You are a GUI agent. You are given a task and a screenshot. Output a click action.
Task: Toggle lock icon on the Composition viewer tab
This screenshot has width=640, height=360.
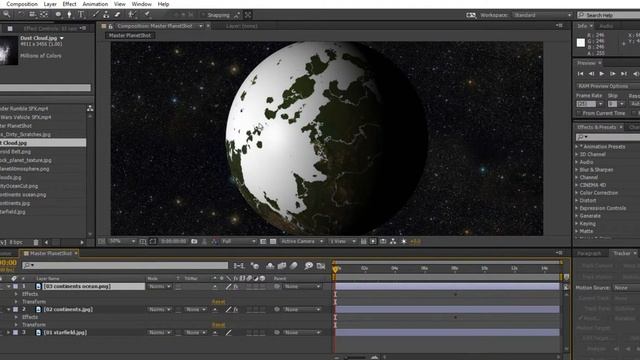110,26
